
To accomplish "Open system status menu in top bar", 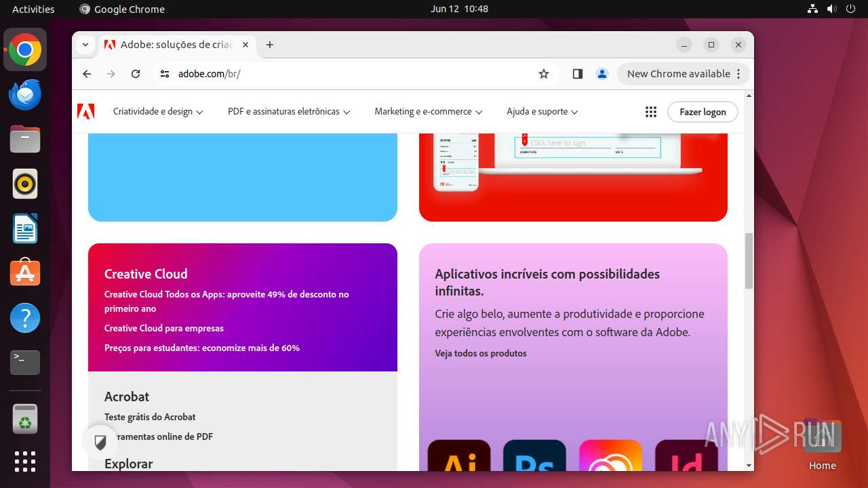I will [x=831, y=9].
